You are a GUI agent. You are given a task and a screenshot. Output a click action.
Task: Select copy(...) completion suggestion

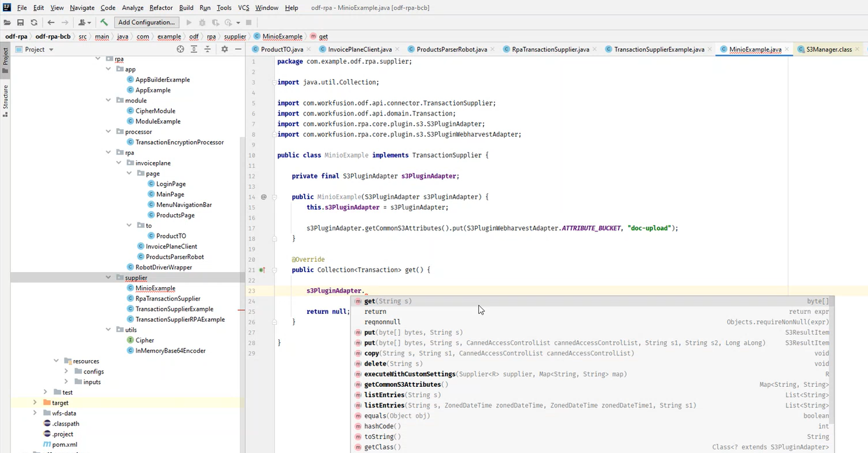click(x=591, y=353)
